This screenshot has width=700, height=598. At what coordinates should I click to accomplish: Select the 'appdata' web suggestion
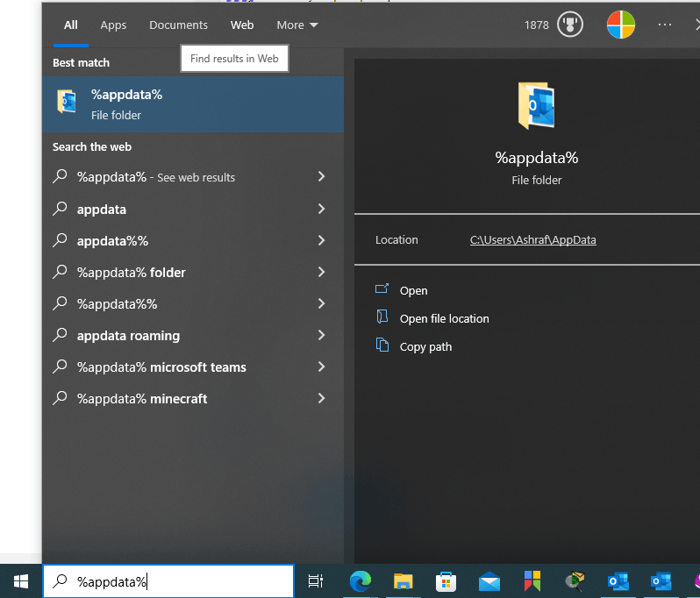pos(193,209)
